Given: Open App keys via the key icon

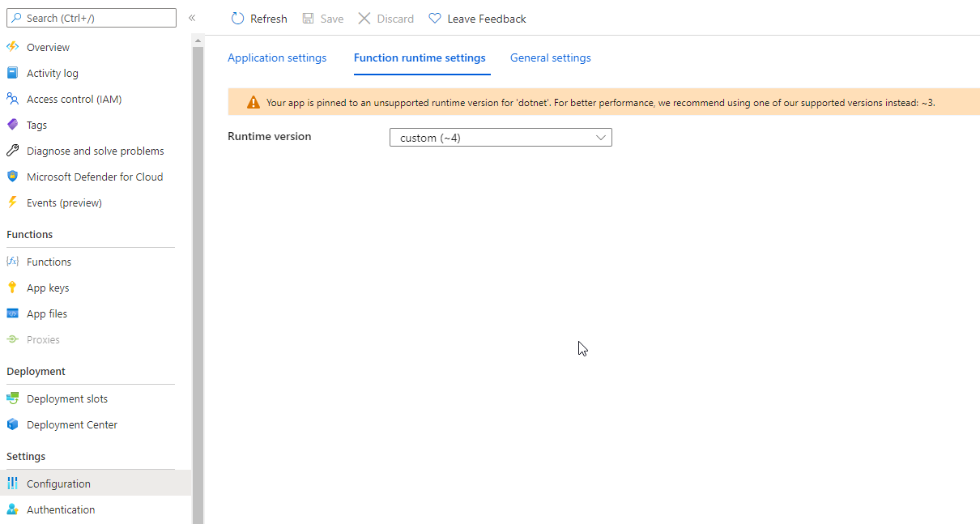Looking at the screenshot, I should pyautogui.click(x=12, y=288).
